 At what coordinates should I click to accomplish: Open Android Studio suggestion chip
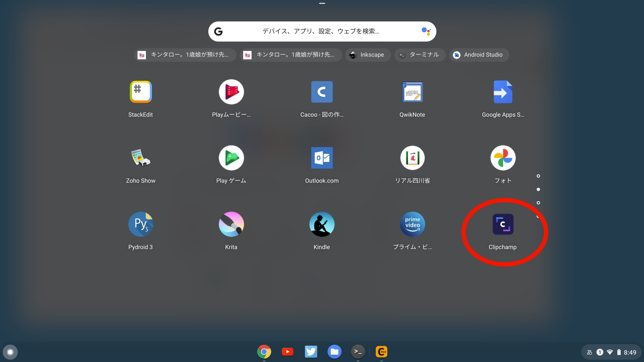[x=479, y=55]
